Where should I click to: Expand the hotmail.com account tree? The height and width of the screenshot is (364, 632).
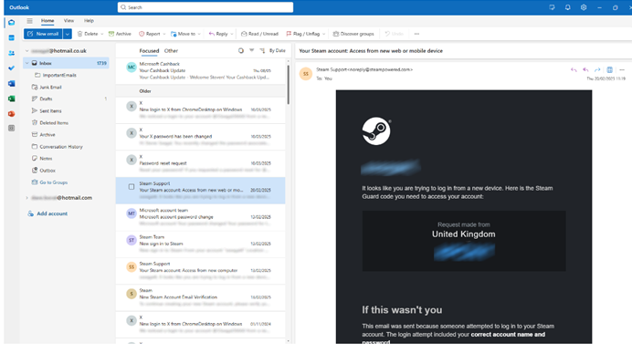pos(27,198)
